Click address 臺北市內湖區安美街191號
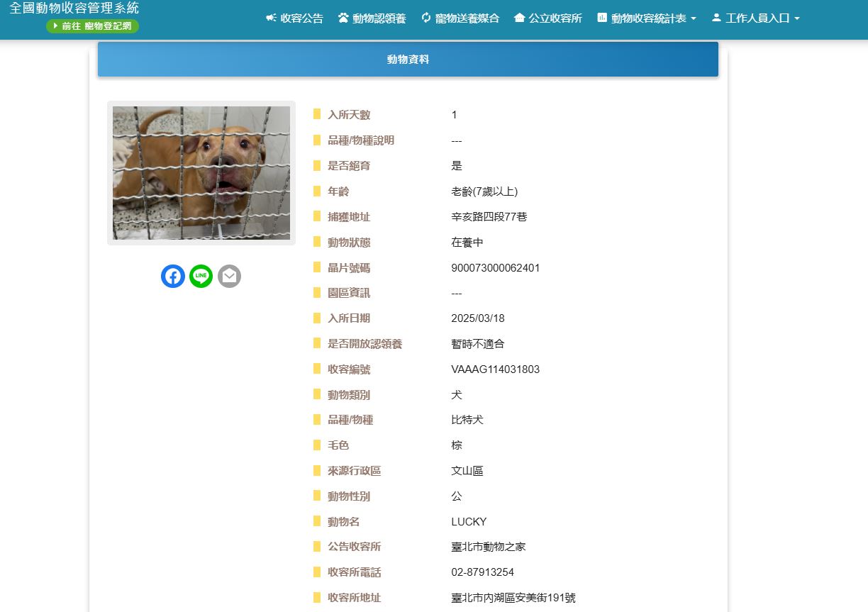The width and height of the screenshot is (868, 612). tap(513, 598)
